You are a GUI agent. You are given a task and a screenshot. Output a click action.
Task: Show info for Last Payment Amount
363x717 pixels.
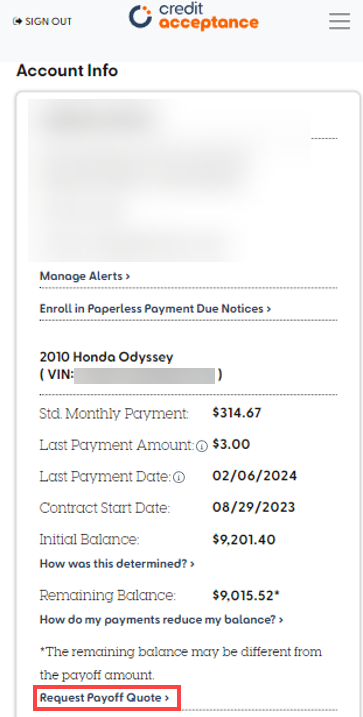[202, 446]
